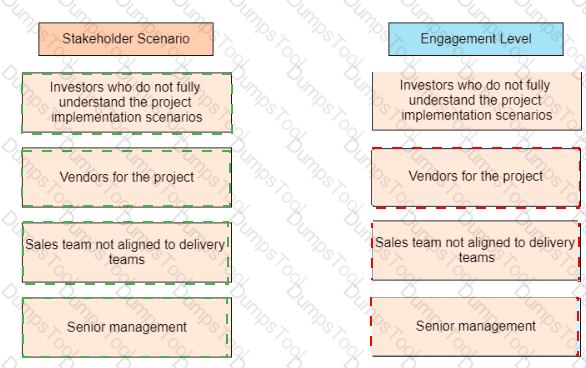Screen dimensions: 586x368
Task: Pick left Sales team not aligned card
Action: pos(126,253)
